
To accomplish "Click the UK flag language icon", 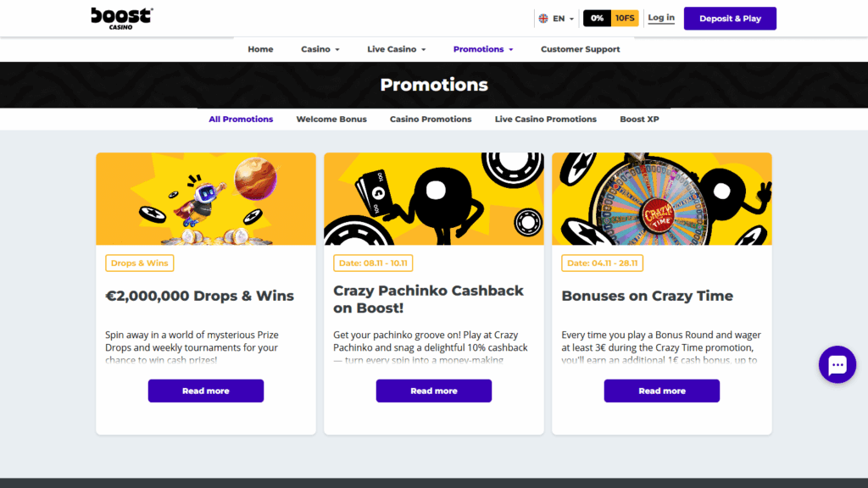I will (x=543, y=19).
